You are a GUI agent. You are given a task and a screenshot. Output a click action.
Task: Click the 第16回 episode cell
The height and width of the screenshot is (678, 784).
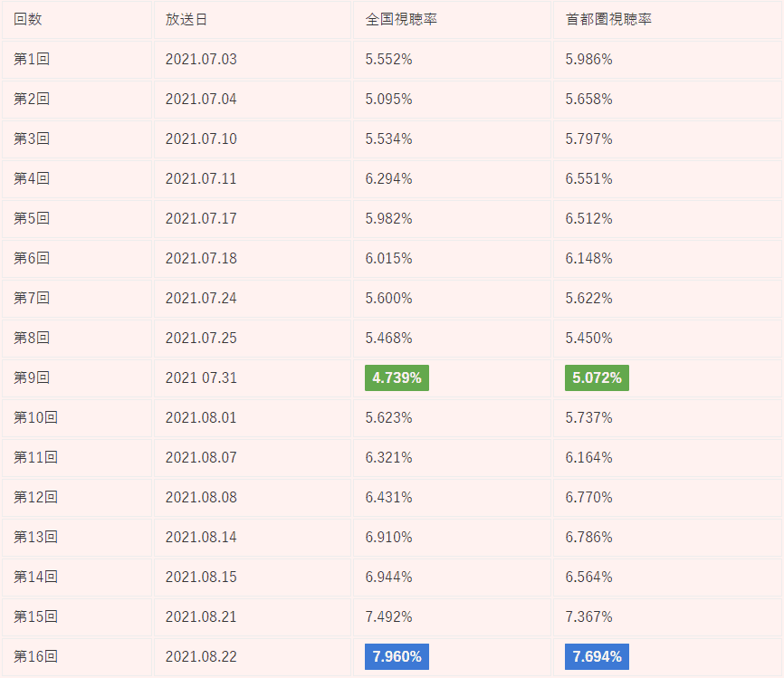(35, 656)
